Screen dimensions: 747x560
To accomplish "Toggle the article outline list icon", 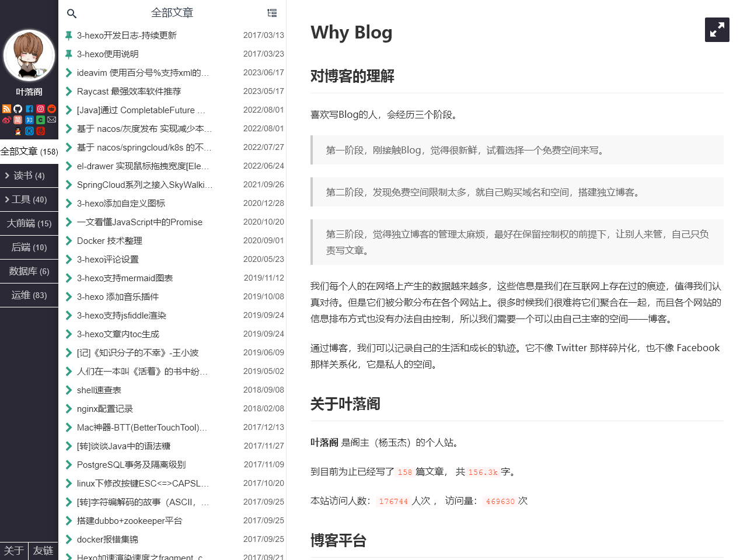I will pos(272,13).
